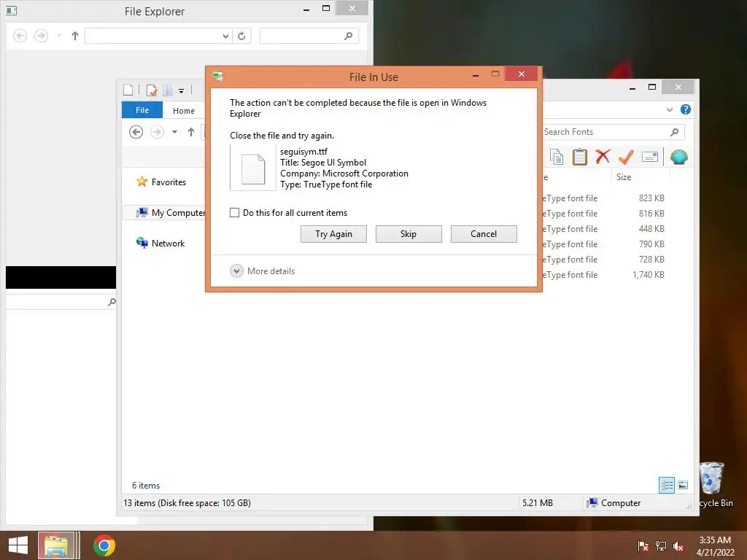747x560 pixels.
Task: Click the Paste clipboard icon
Action: click(579, 157)
